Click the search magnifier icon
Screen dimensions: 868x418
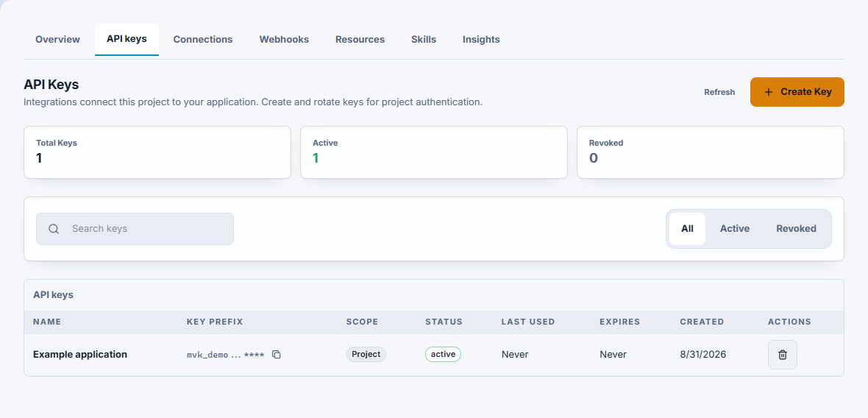54,229
